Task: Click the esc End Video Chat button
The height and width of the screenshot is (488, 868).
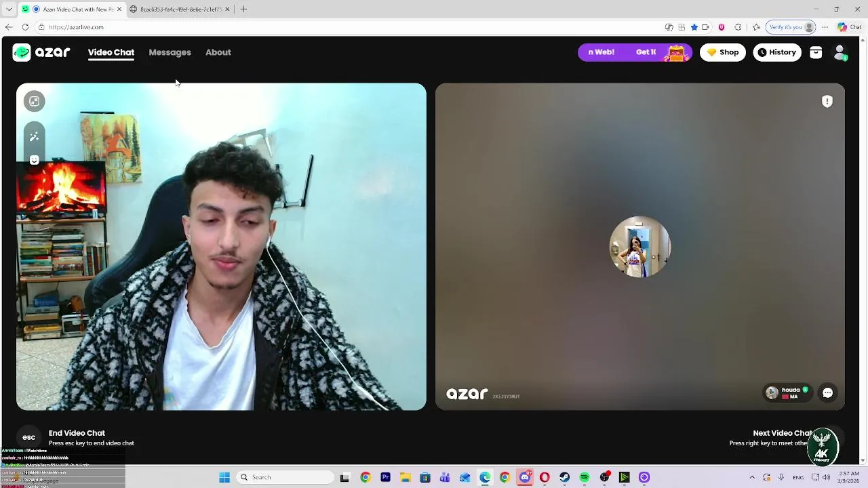Action: (x=28, y=437)
